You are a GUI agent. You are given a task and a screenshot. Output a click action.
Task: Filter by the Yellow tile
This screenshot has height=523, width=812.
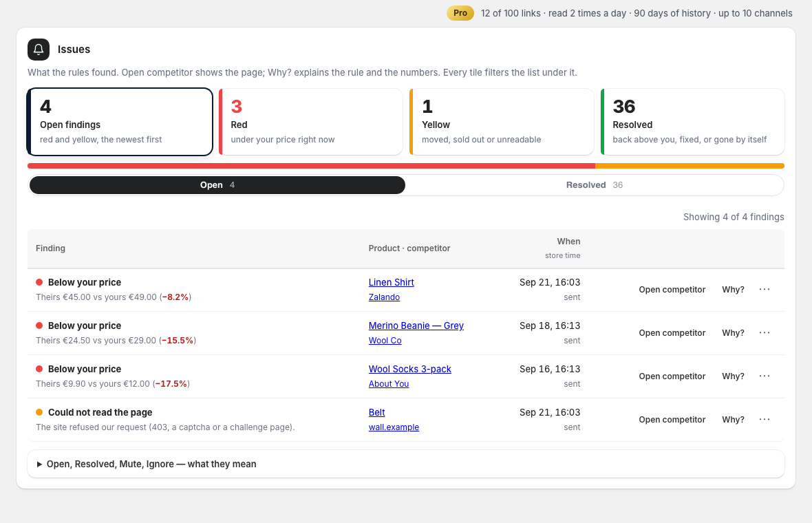(x=502, y=122)
